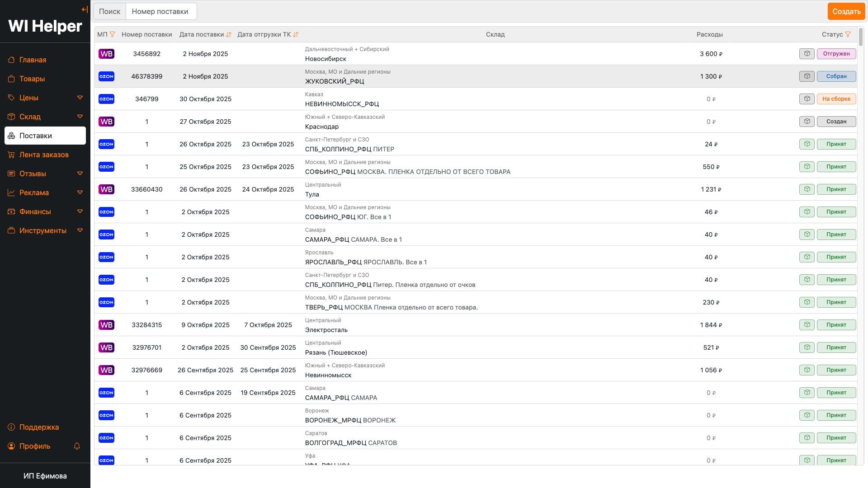Collapse the sidebar with the arrow icon

[x=85, y=9]
